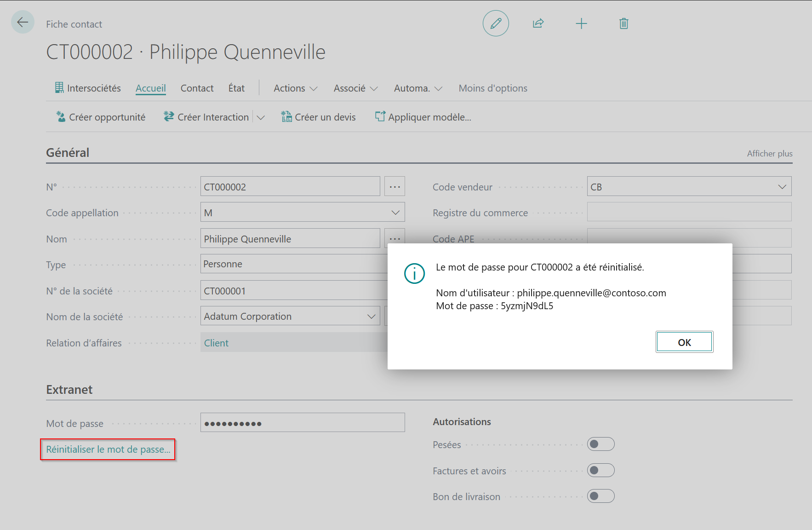Collapse the Extranet section header

[x=69, y=390]
